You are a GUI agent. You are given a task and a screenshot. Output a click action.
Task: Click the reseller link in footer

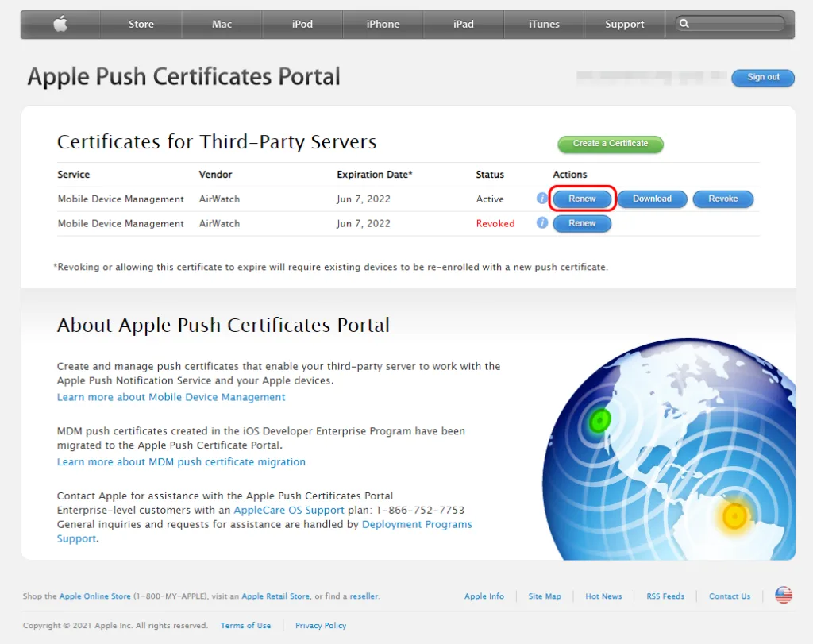(x=364, y=596)
